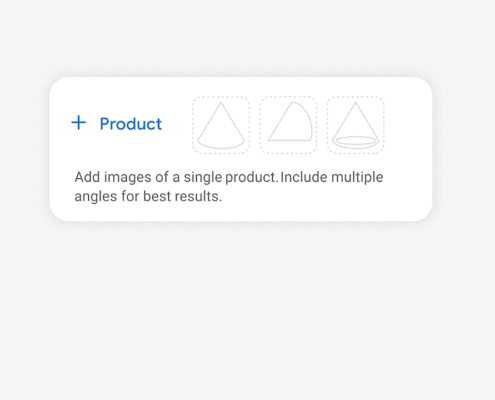Image resolution: width=495 pixels, height=400 pixels.
Task: Select the half-cone side view placeholder
Action: (288, 125)
